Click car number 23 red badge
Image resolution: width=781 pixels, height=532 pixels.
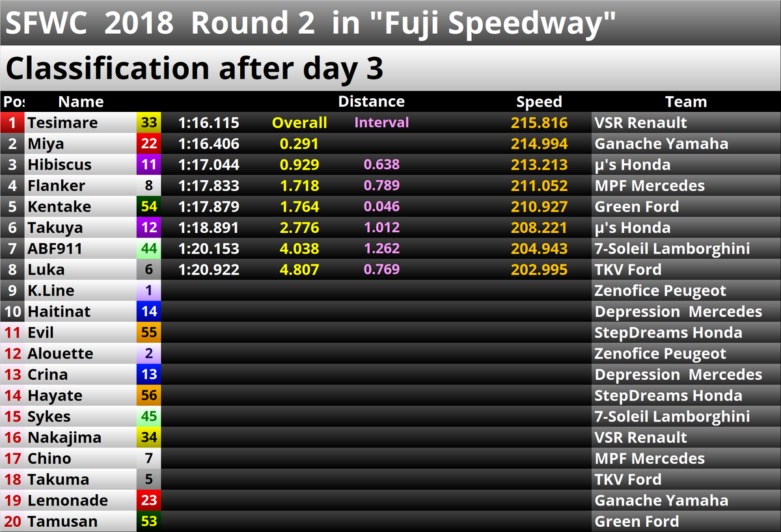point(148,501)
